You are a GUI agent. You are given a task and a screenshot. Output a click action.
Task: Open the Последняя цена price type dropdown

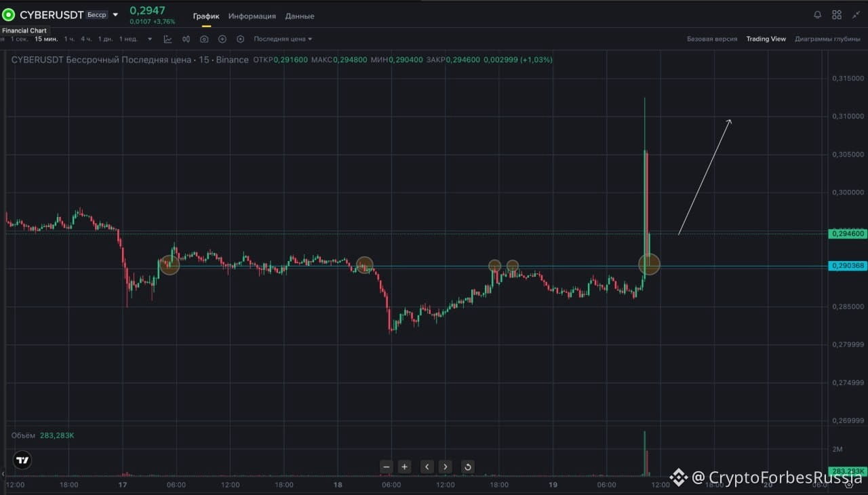[x=283, y=39]
